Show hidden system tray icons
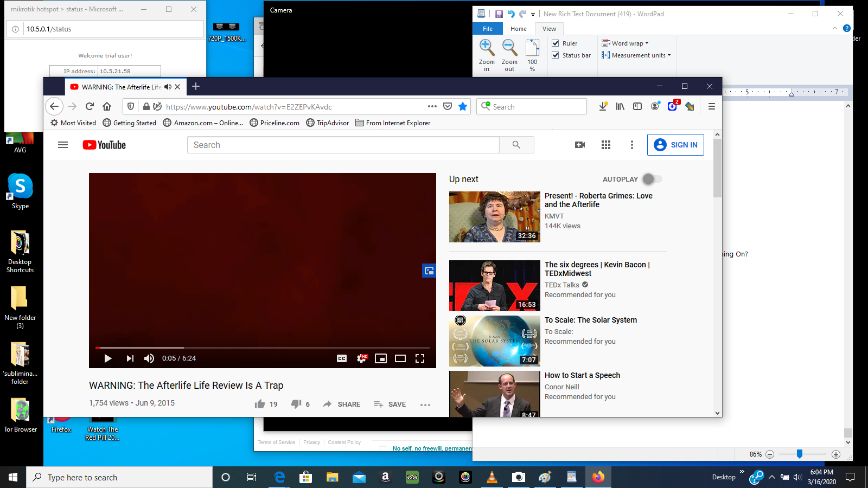The width and height of the screenshot is (868, 488). [x=772, y=477]
